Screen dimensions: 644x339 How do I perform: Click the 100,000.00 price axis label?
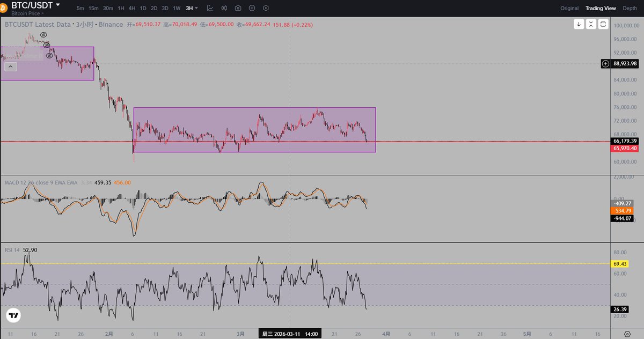tap(626, 25)
